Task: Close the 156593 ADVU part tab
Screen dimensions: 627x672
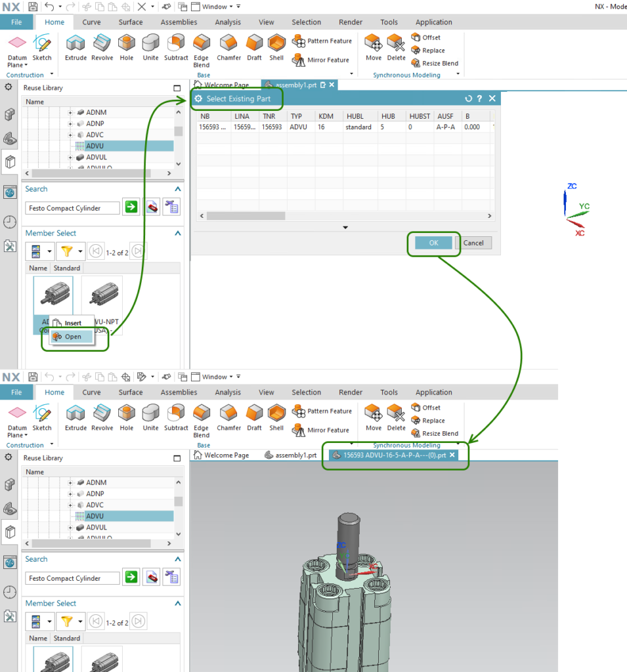Action: pyautogui.click(x=452, y=455)
